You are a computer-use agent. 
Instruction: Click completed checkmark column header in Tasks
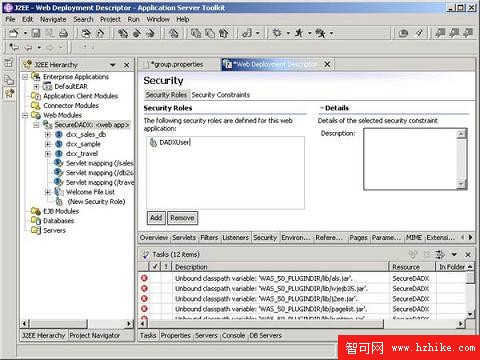(x=155, y=267)
